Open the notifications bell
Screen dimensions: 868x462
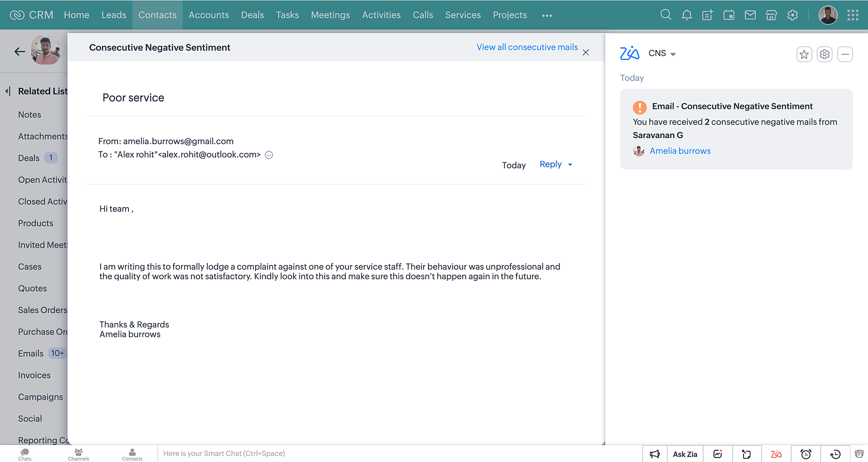pos(687,15)
